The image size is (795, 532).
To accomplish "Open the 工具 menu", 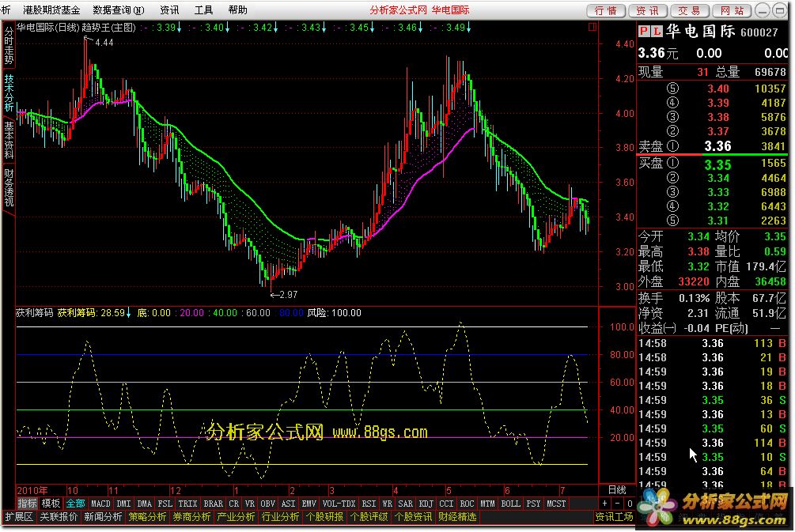I will (x=203, y=9).
